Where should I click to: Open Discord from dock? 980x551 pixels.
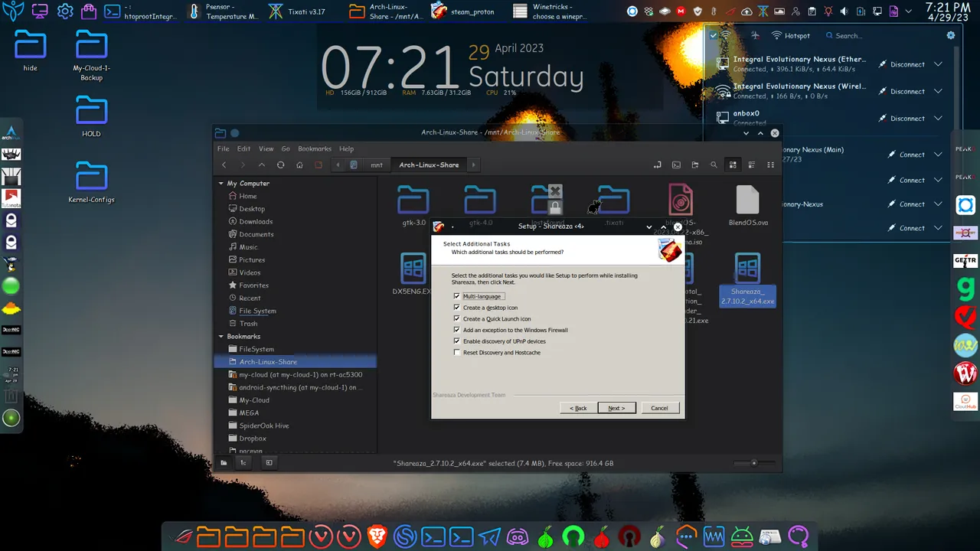(x=518, y=536)
